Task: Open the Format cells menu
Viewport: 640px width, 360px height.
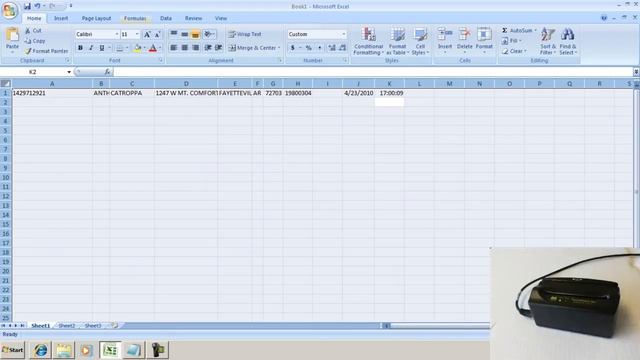Action: click(x=484, y=40)
